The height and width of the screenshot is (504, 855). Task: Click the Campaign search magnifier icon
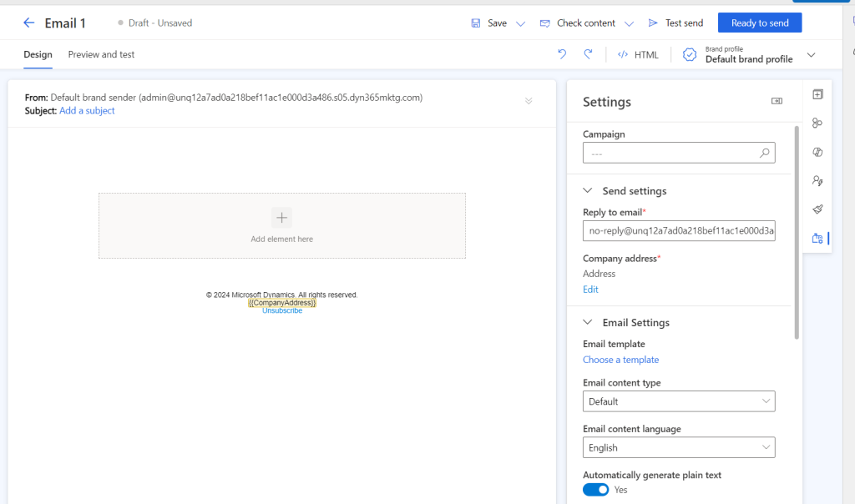click(x=765, y=153)
